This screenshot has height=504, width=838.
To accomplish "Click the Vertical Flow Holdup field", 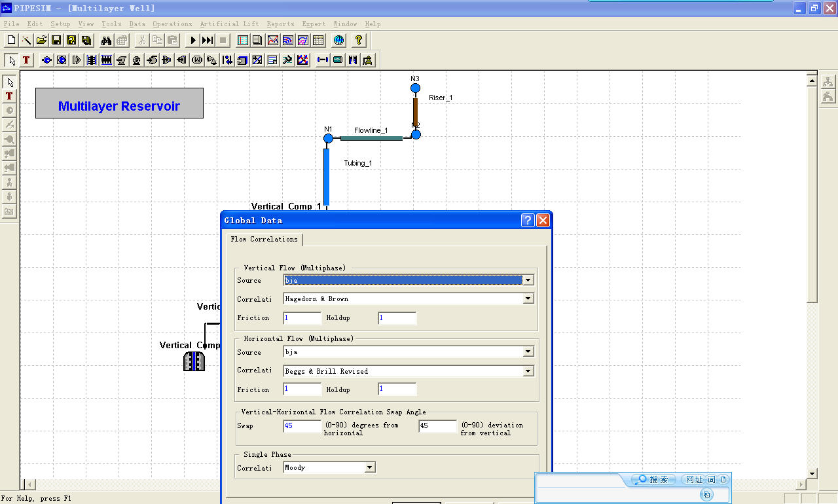I will (397, 318).
